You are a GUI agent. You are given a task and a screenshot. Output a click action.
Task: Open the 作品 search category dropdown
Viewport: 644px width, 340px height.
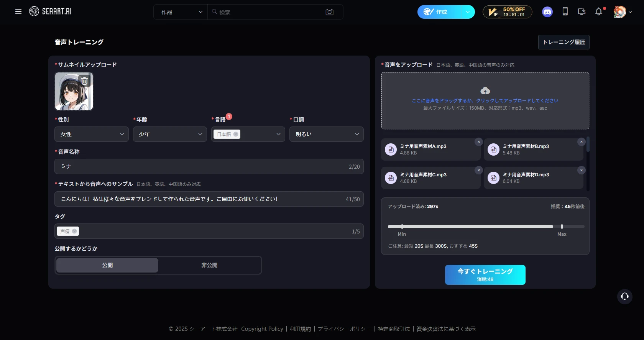[x=181, y=12]
